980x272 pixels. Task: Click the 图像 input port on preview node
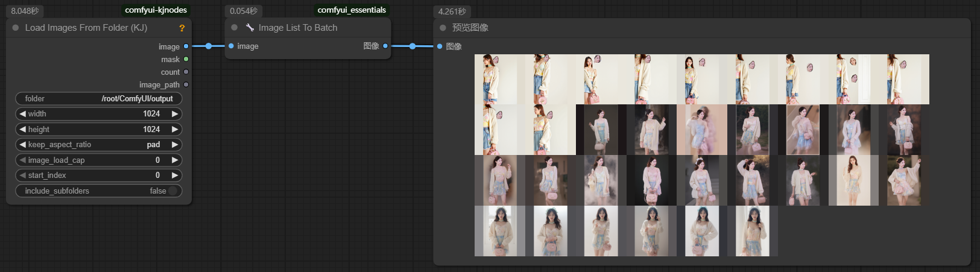click(440, 46)
